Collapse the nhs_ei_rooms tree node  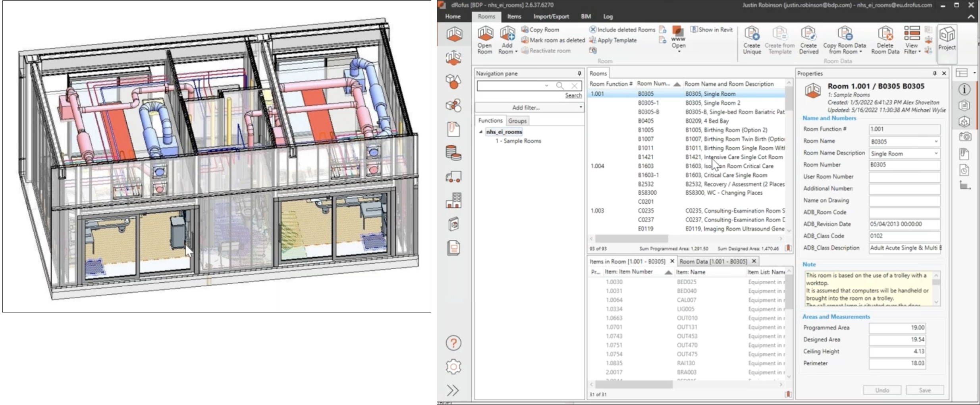pyautogui.click(x=480, y=132)
